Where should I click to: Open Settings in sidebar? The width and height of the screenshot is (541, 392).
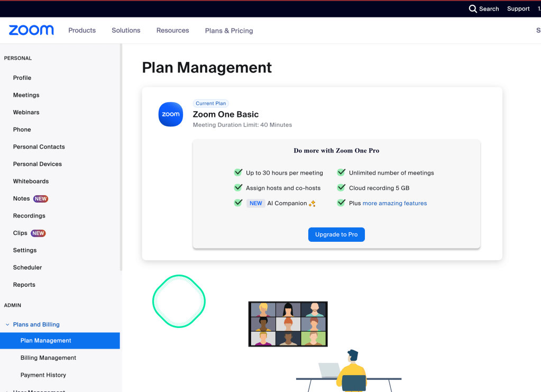pos(25,251)
